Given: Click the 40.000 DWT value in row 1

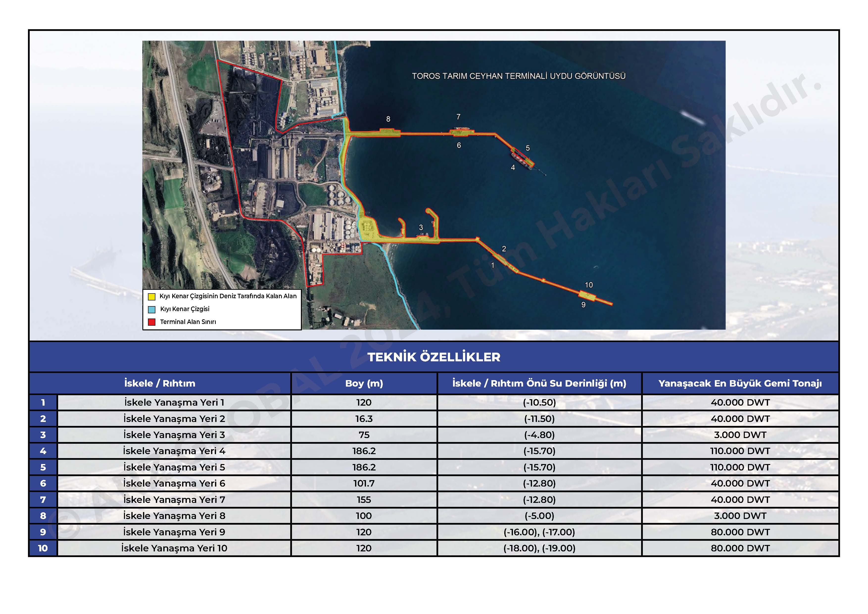Looking at the screenshot, I should [x=740, y=403].
